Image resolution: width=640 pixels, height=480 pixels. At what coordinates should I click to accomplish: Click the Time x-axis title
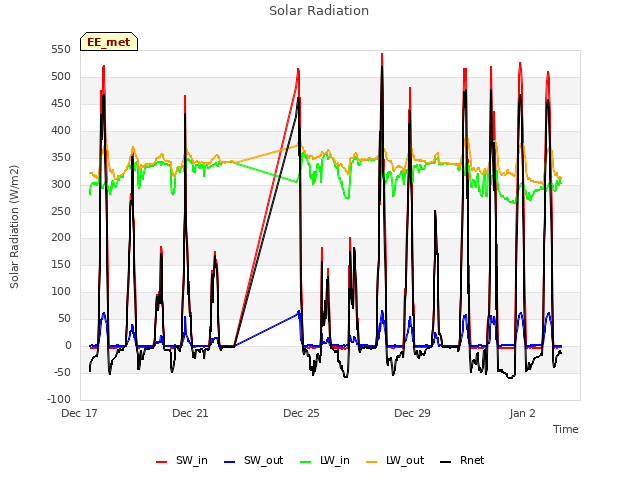pyautogui.click(x=566, y=429)
